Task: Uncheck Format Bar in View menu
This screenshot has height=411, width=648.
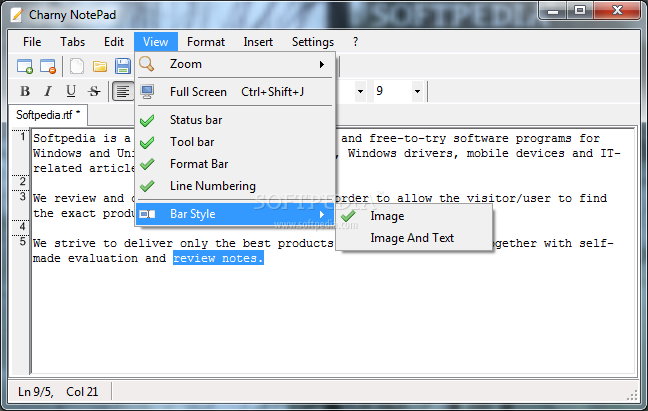Action: click(235, 164)
